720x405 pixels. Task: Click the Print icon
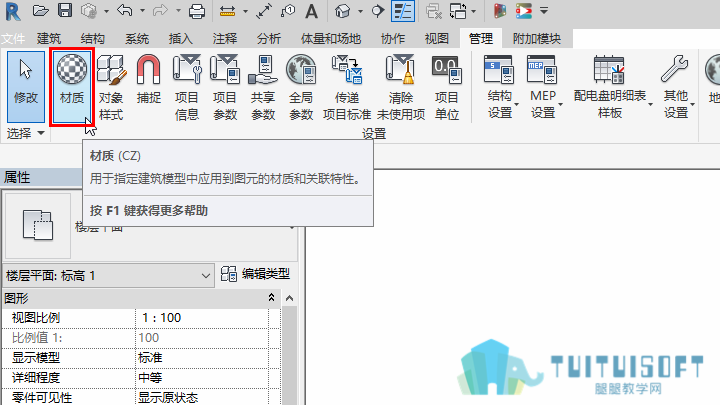click(197, 11)
